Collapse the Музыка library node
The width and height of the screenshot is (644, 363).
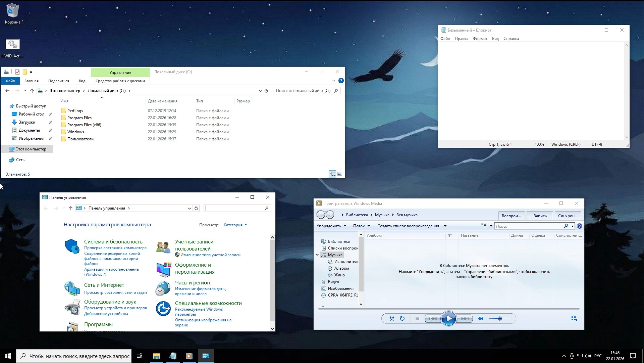[317, 255]
